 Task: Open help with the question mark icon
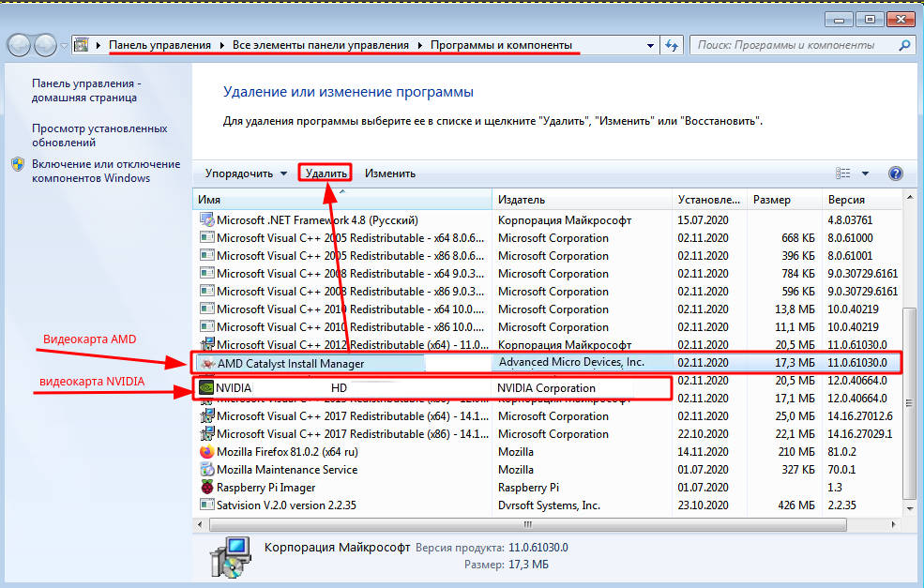(x=895, y=173)
